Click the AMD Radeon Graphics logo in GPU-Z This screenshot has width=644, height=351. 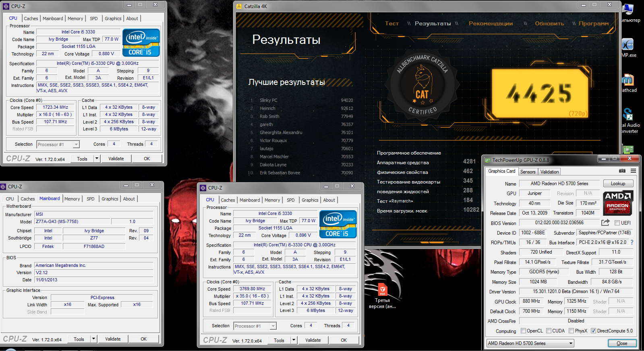[x=618, y=203]
